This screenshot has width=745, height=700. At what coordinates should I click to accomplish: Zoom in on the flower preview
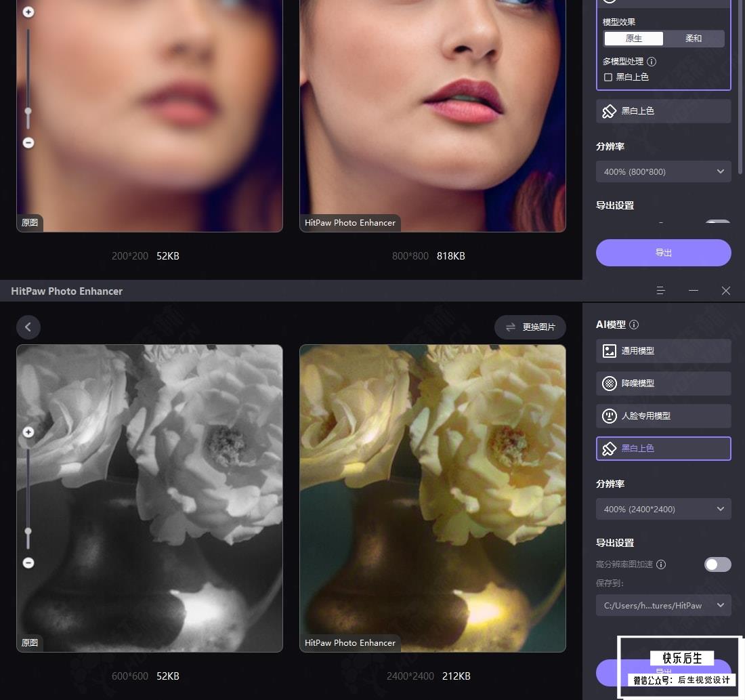pyautogui.click(x=28, y=432)
